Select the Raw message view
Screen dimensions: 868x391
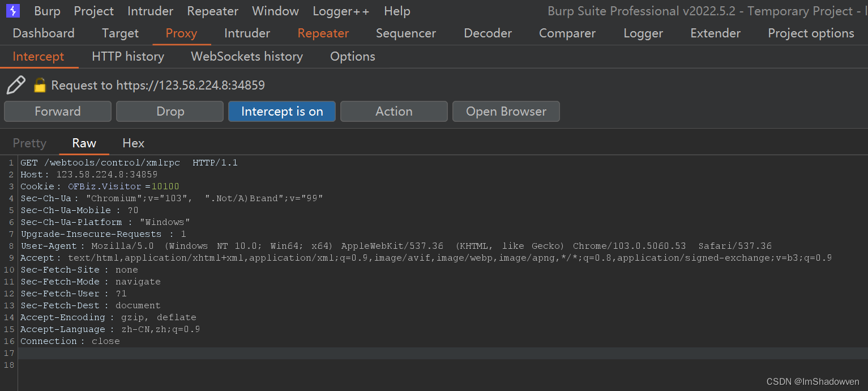point(84,143)
